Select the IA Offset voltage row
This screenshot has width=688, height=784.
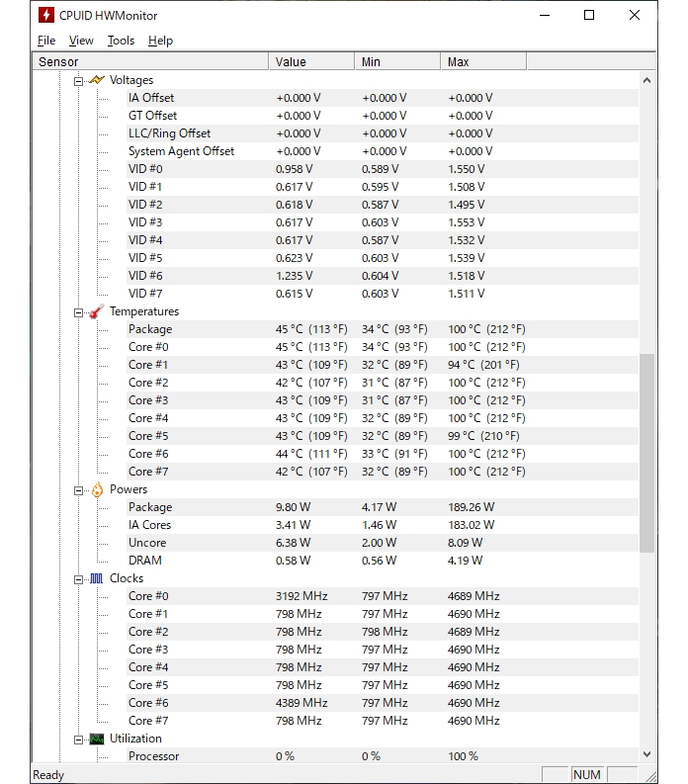383,98
